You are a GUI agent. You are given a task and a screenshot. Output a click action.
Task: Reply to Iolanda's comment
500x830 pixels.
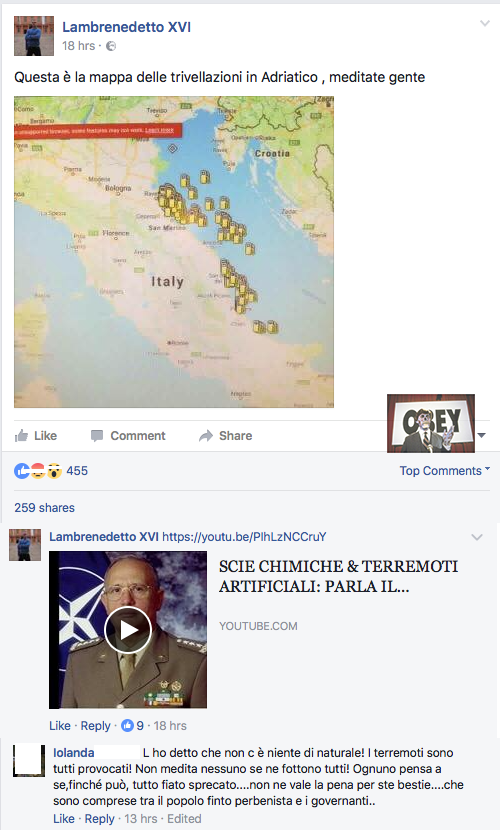[x=99, y=818]
